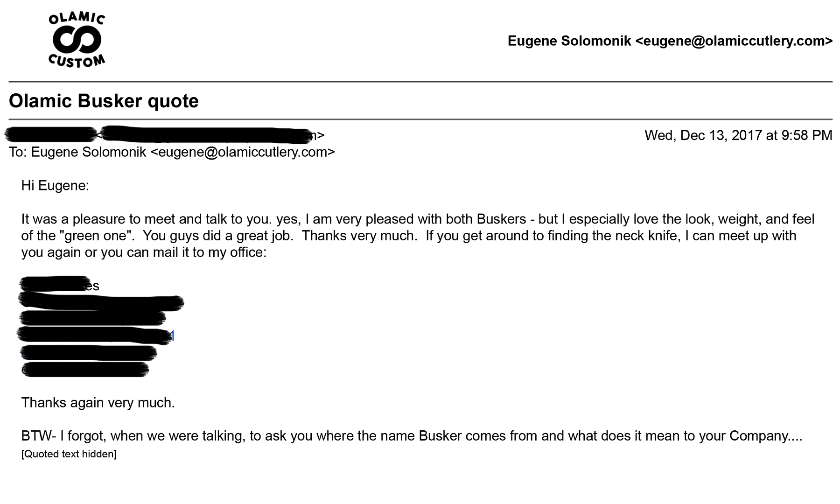The width and height of the screenshot is (840, 504).
Task: Click the redacted sender name block
Action: [x=50, y=134]
